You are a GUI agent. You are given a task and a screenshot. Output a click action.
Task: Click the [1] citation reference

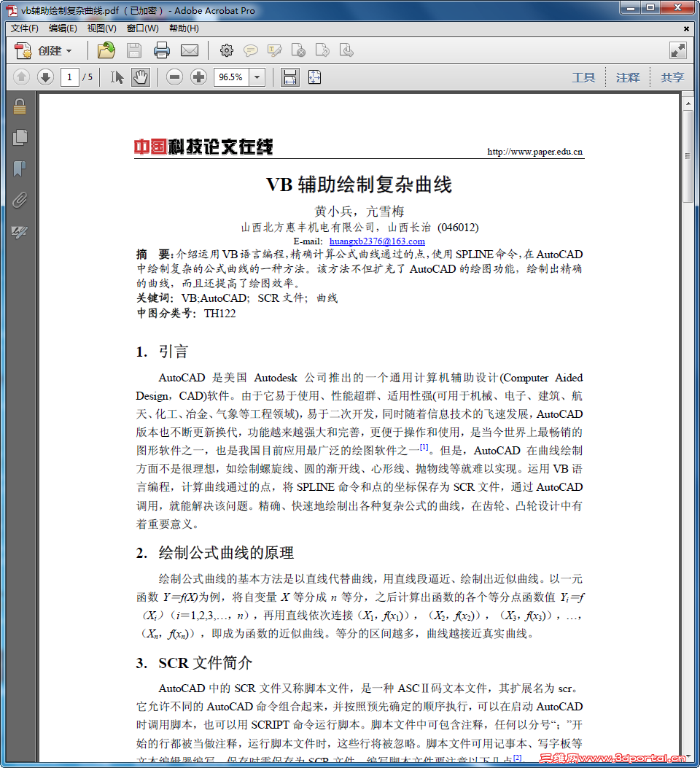[424, 447]
